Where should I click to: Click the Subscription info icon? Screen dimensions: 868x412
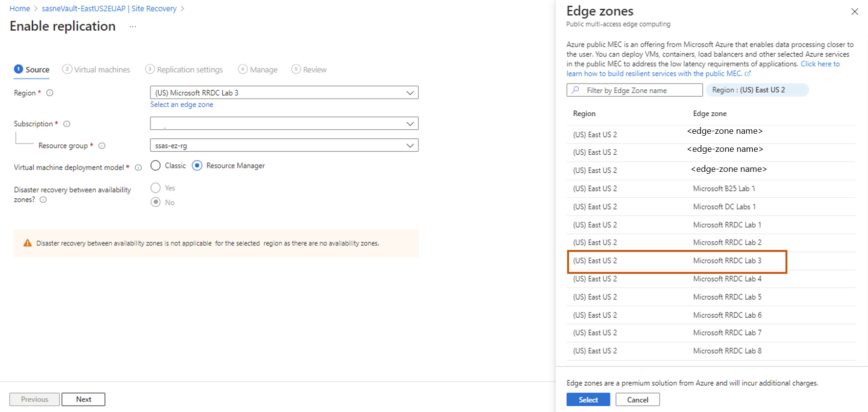pos(67,124)
